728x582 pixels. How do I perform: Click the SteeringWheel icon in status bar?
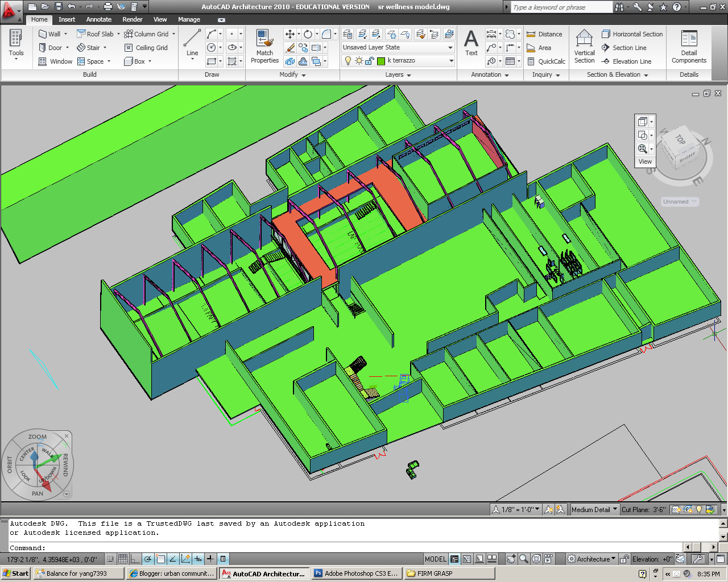(x=536, y=559)
